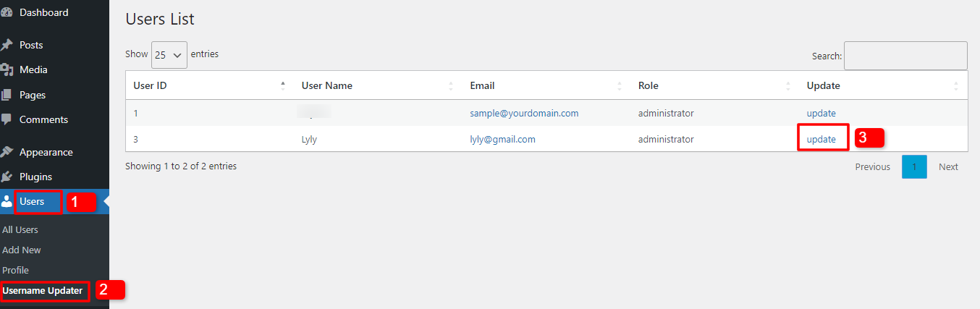Open Username Updater submenu item

pos(43,291)
